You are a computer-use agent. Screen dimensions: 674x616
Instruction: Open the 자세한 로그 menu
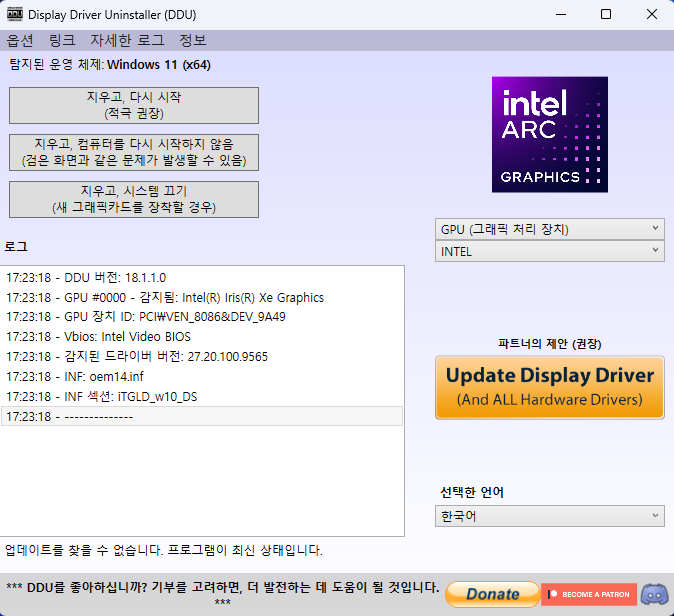point(127,40)
